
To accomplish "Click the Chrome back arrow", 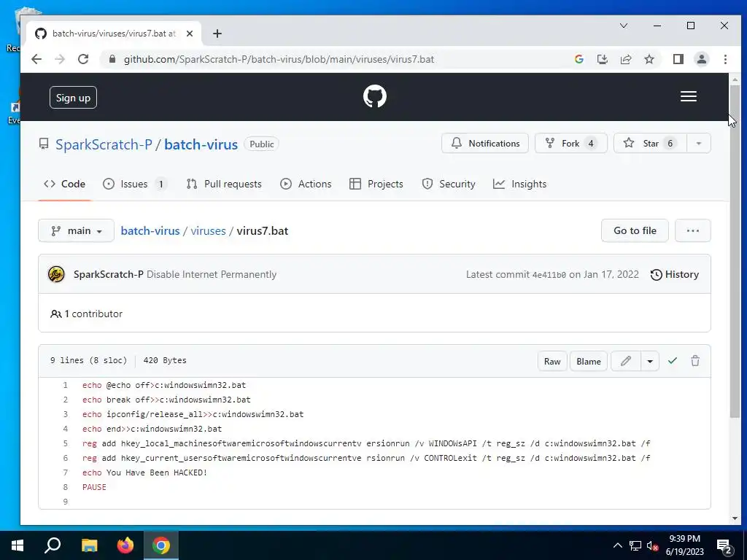I will point(36,60).
